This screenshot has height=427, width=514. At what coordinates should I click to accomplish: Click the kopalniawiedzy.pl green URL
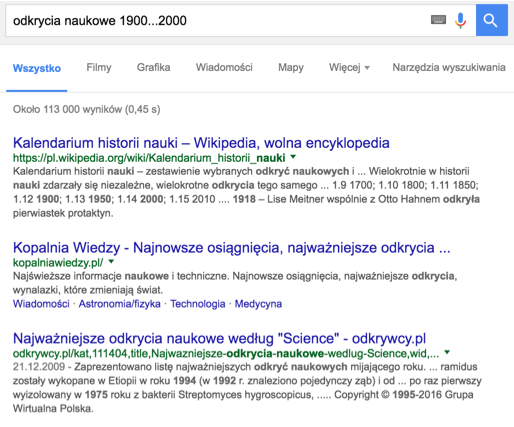[x=58, y=263]
